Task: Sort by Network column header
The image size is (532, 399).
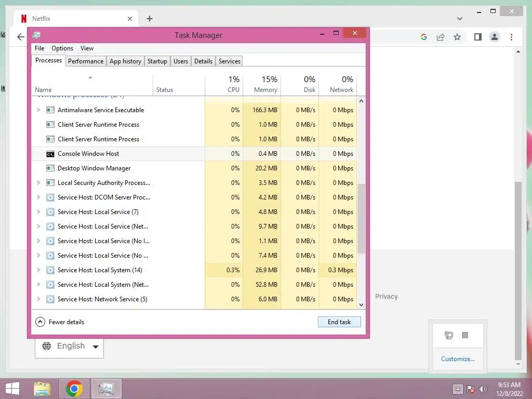Action: coord(338,84)
